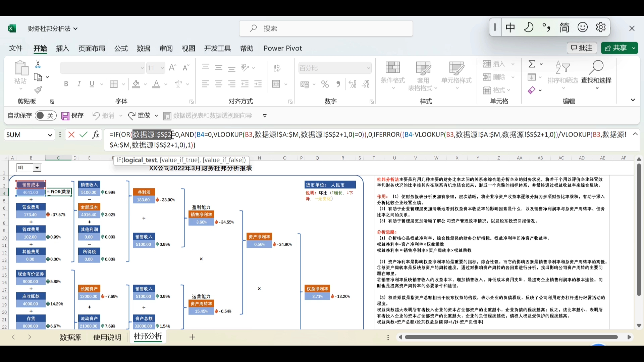Open Insert Function fx dialog
Image resolution: width=644 pixels, height=362 pixels.
pos(96,135)
